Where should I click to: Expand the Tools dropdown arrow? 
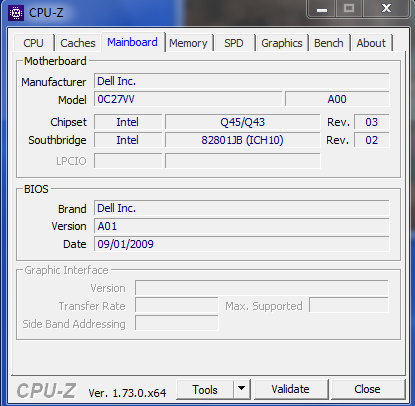click(242, 389)
